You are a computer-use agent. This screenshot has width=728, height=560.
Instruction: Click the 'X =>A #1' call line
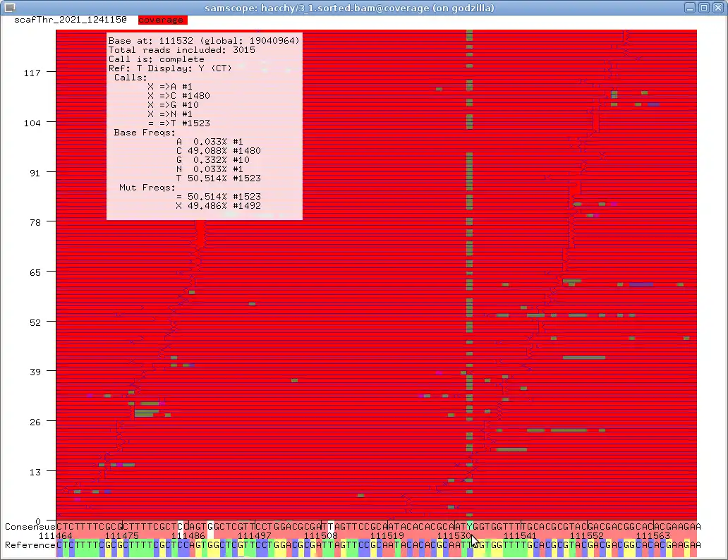tap(170, 86)
